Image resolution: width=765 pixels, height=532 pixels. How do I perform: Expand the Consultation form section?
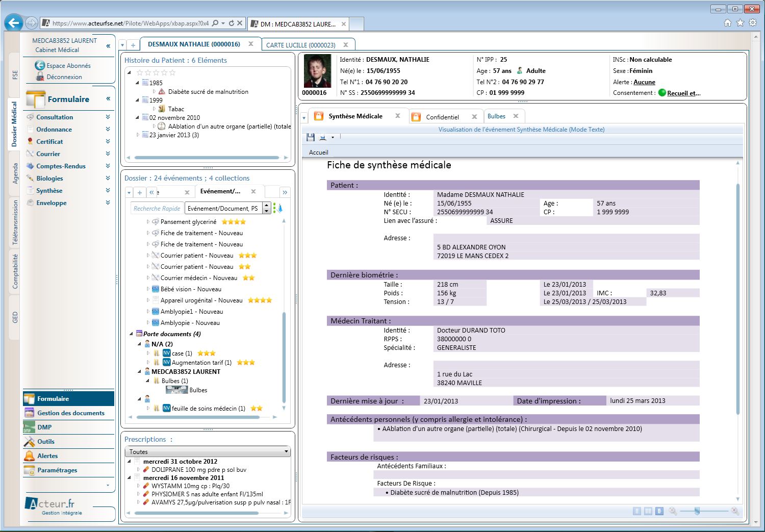[x=108, y=117]
